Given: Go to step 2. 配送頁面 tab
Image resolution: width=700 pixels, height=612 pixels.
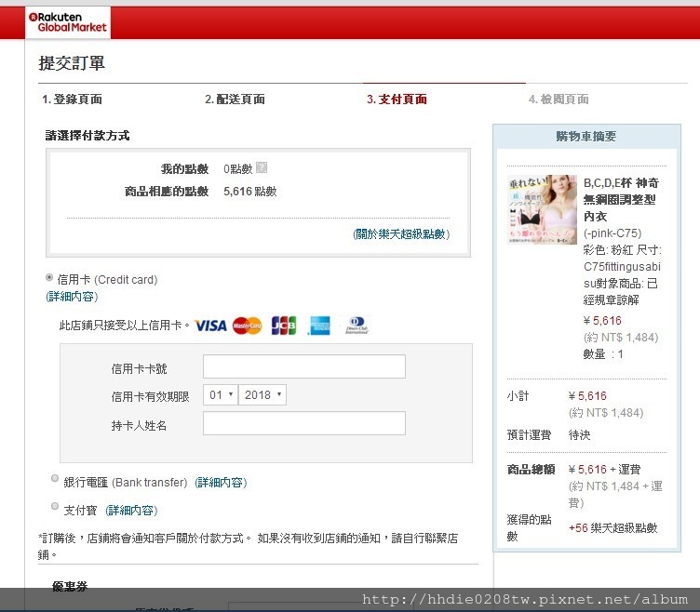Looking at the screenshot, I should [235, 100].
